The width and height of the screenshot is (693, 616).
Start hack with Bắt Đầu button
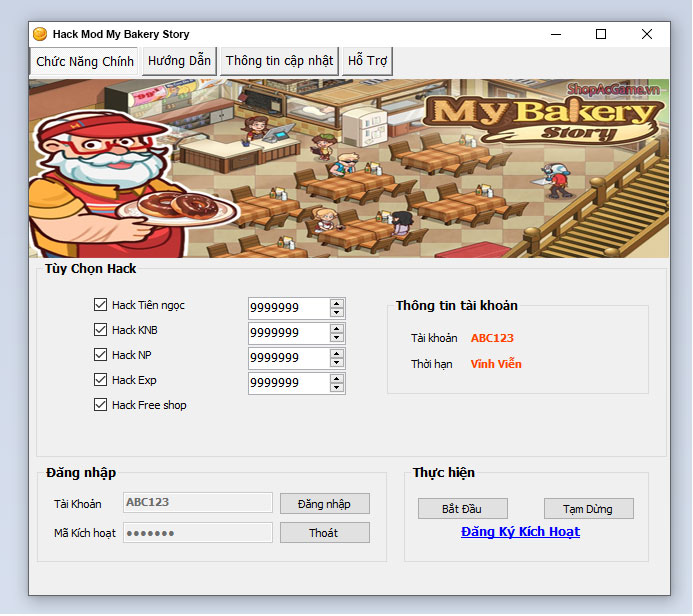tap(462, 509)
